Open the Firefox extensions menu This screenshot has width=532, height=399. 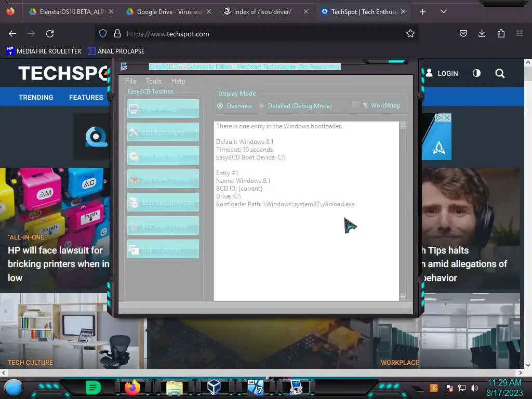(501, 33)
